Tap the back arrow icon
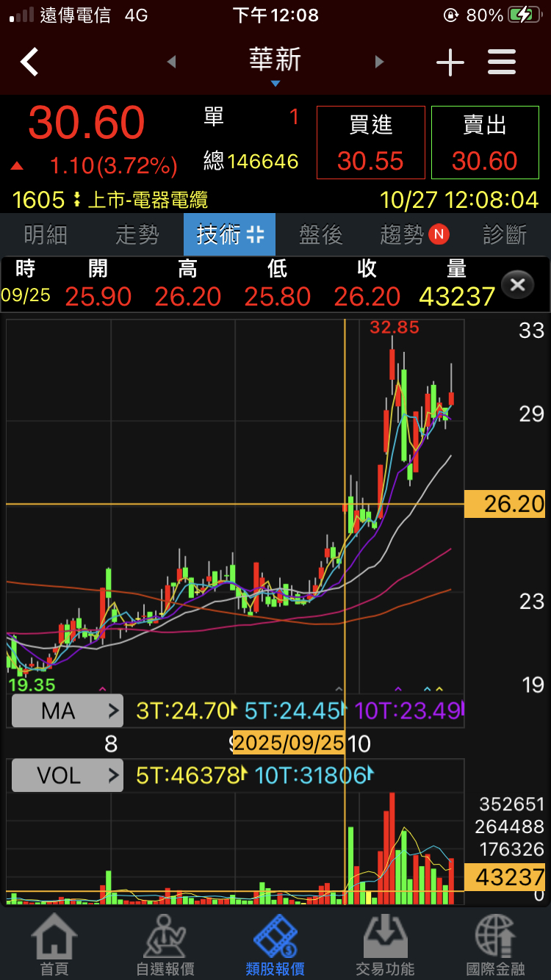Screen dimensions: 551x980 (29, 62)
